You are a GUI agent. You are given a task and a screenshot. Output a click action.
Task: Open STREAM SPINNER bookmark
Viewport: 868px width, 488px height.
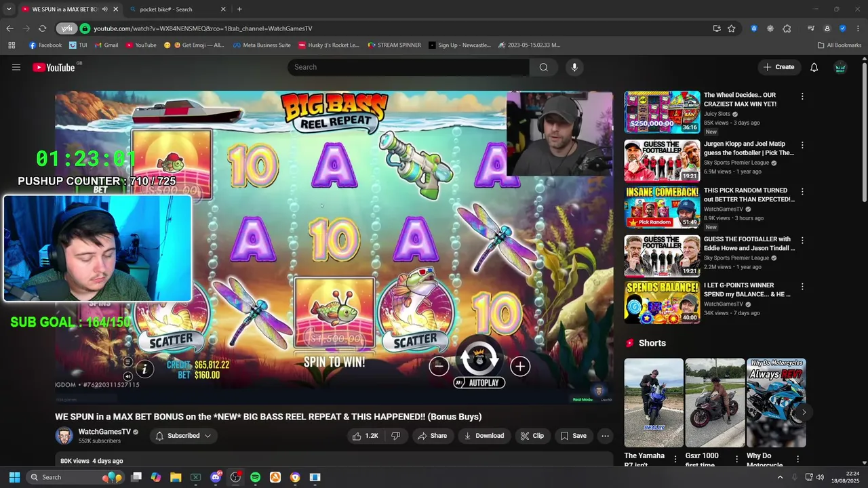tap(395, 45)
